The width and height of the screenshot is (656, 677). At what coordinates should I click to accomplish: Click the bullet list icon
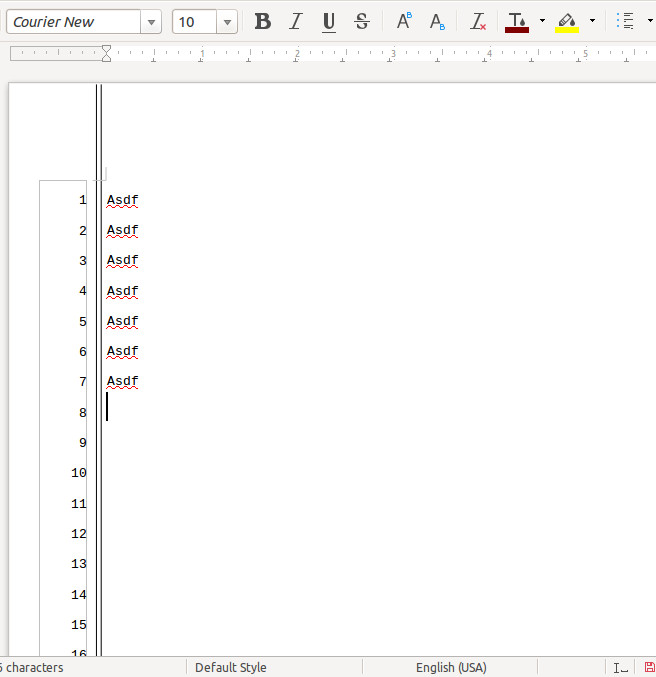tap(626, 21)
